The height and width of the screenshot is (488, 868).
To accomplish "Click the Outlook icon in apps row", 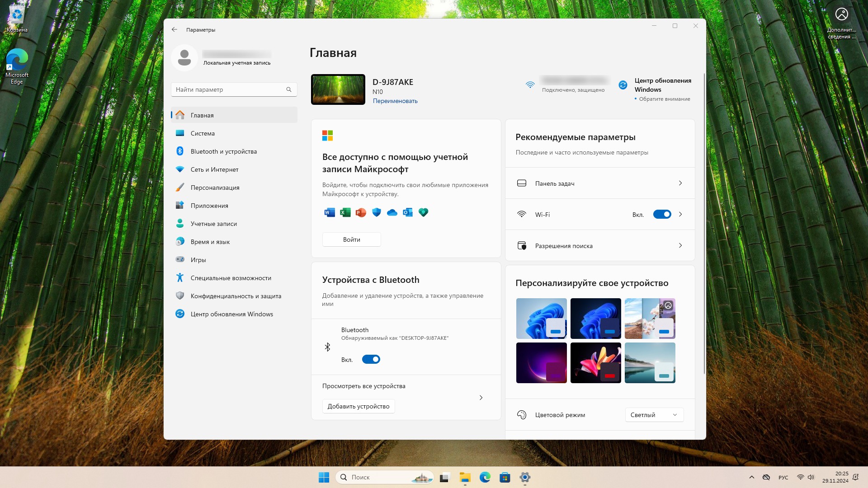I will tap(408, 212).
